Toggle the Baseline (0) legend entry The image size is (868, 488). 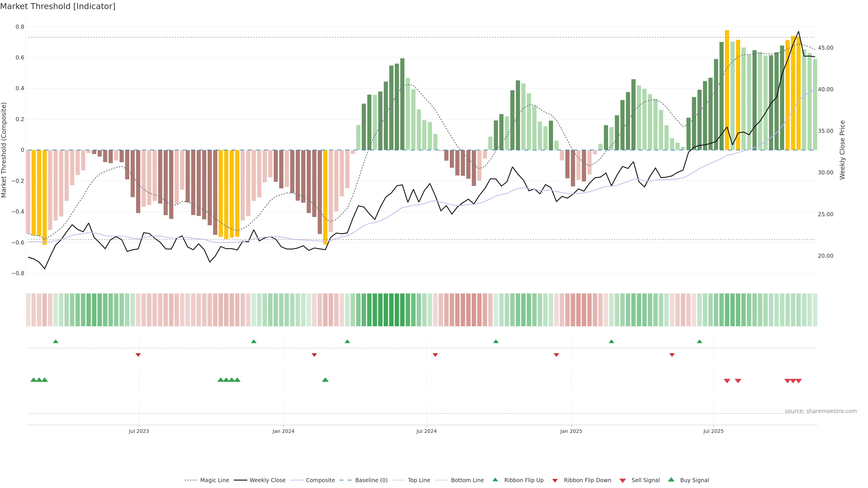pos(371,480)
